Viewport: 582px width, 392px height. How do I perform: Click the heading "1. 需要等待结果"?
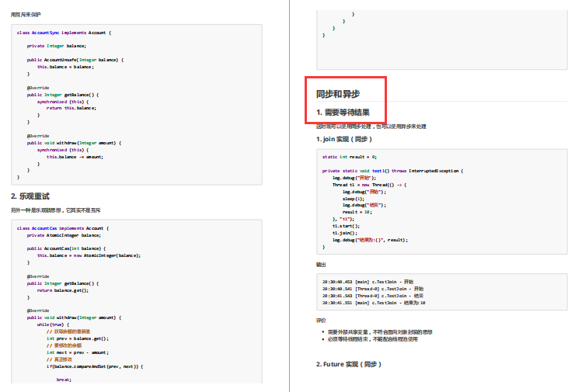click(x=343, y=113)
